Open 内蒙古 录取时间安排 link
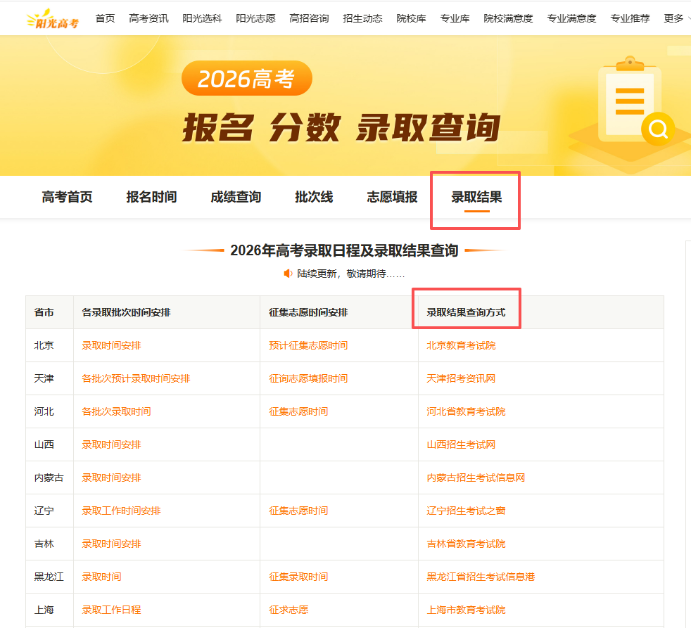This screenshot has height=629, width=692. coord(111,478)
